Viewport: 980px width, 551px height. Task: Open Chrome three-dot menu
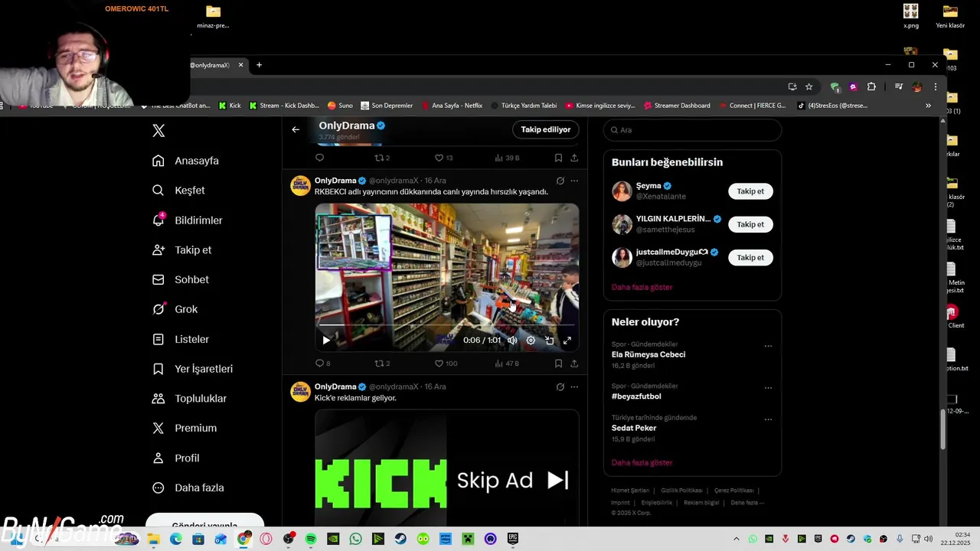[935, 86]
